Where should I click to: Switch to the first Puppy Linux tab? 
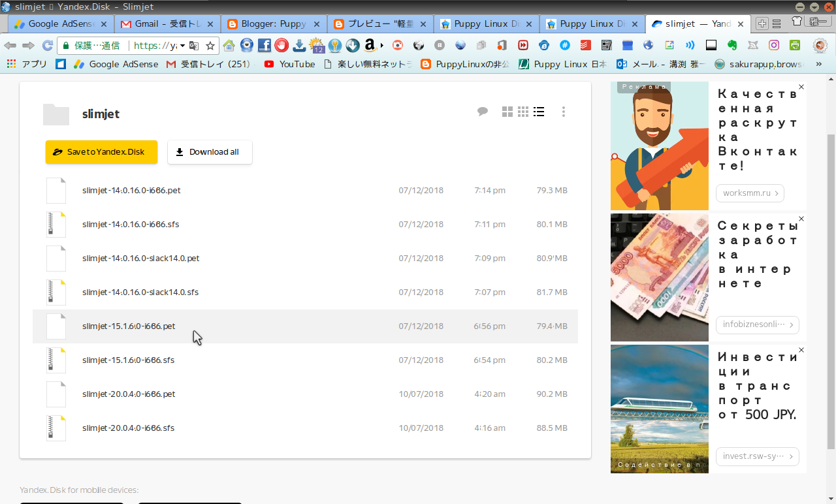click(487, 24)
